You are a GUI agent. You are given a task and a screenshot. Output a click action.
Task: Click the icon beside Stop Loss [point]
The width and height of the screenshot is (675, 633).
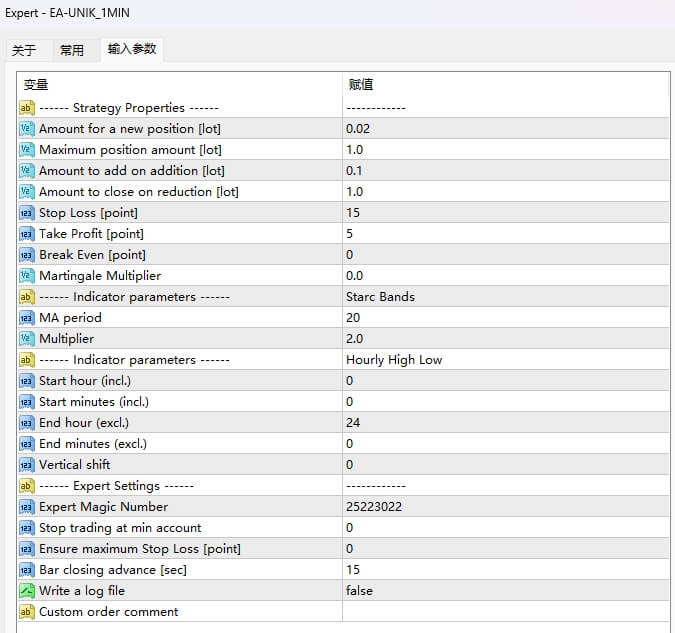coord(27,213)
